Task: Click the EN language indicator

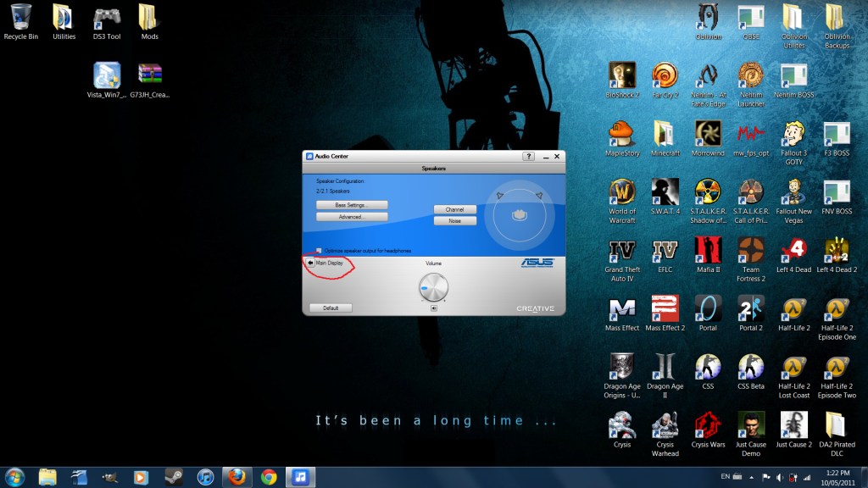Action: (726, 476)
